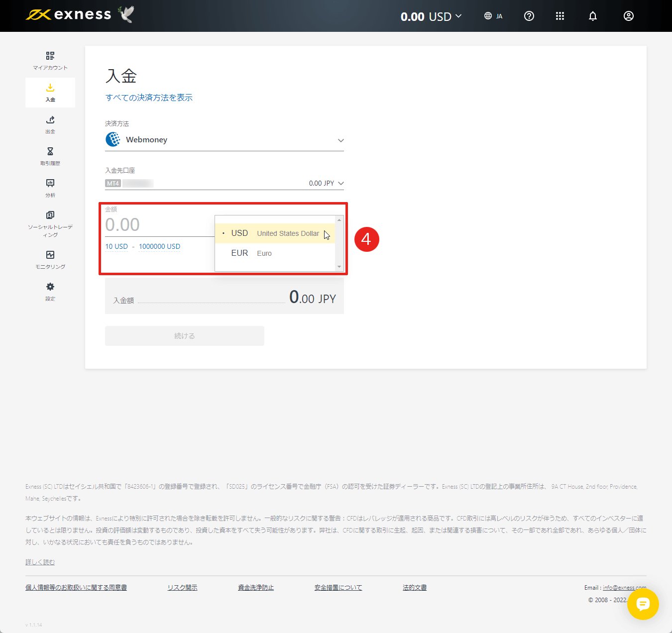
Task: Select the 入金 deposit icon in sidebar
Action: (50, 92)
